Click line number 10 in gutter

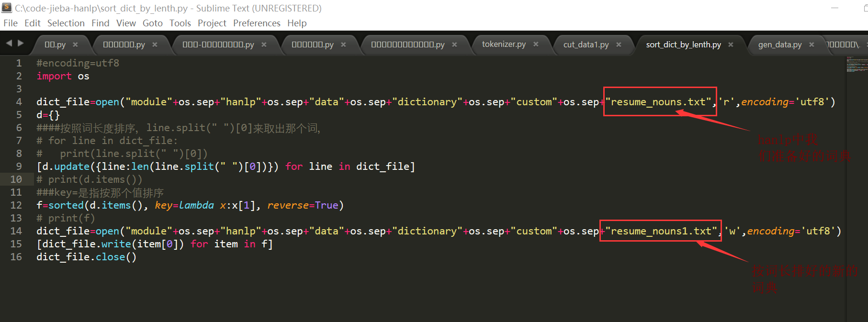16,179
